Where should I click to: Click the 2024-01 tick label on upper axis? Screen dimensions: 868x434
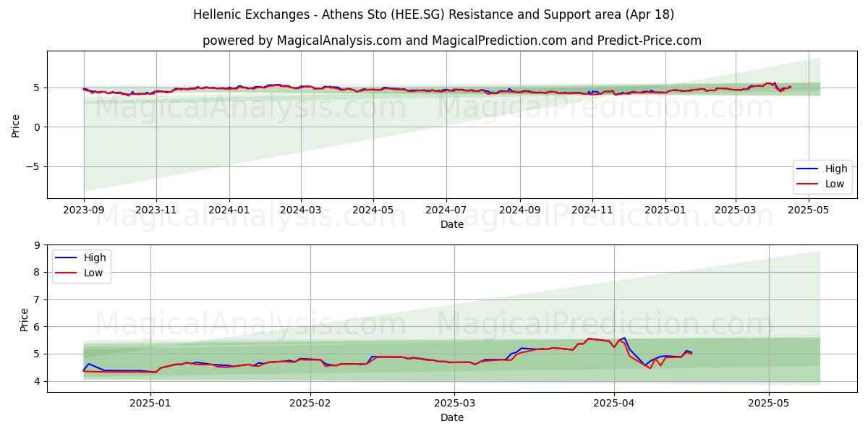(229, 210)
